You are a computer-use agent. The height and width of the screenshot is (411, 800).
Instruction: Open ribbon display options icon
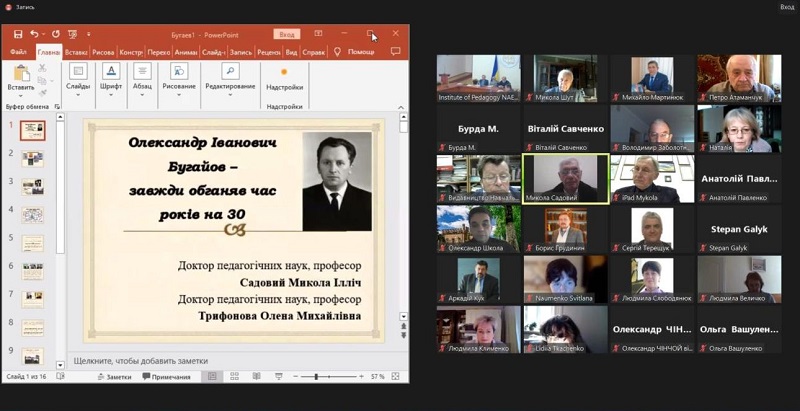[x=318, y=34]
